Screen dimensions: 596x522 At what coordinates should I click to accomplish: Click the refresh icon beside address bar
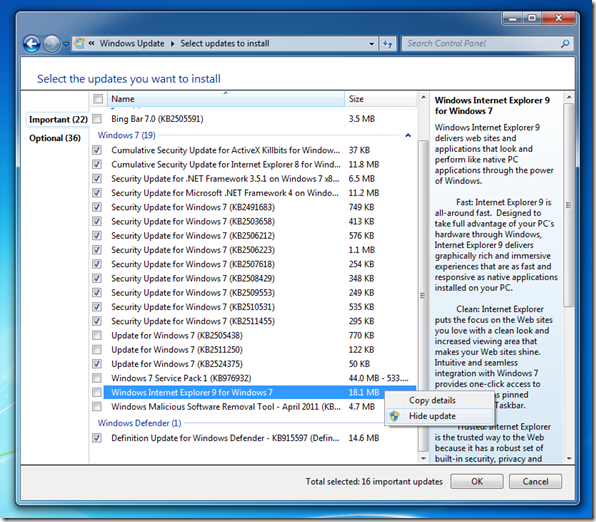(387, 44)
